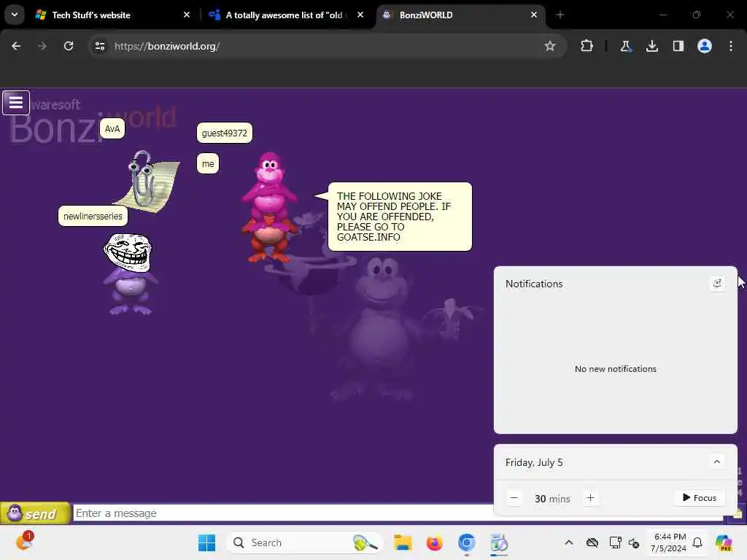Click the network display tray icon

(615, 542)
